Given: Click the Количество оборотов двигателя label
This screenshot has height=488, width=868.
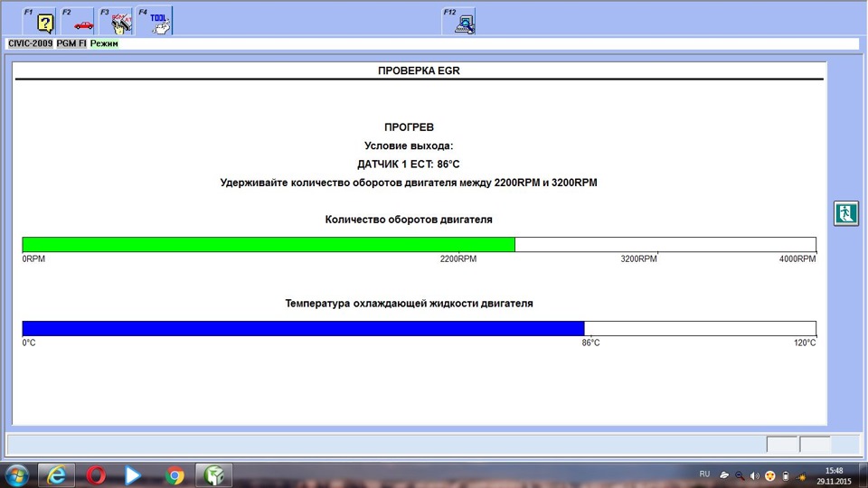Looking at the screenshot, I should click(x=409, y=220).
